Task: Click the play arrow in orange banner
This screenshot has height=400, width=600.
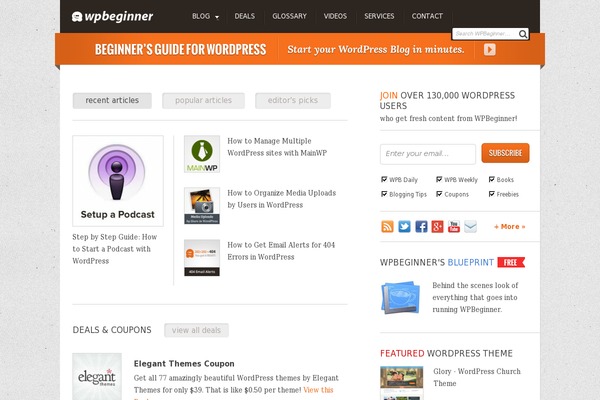Action: (490, 49)
